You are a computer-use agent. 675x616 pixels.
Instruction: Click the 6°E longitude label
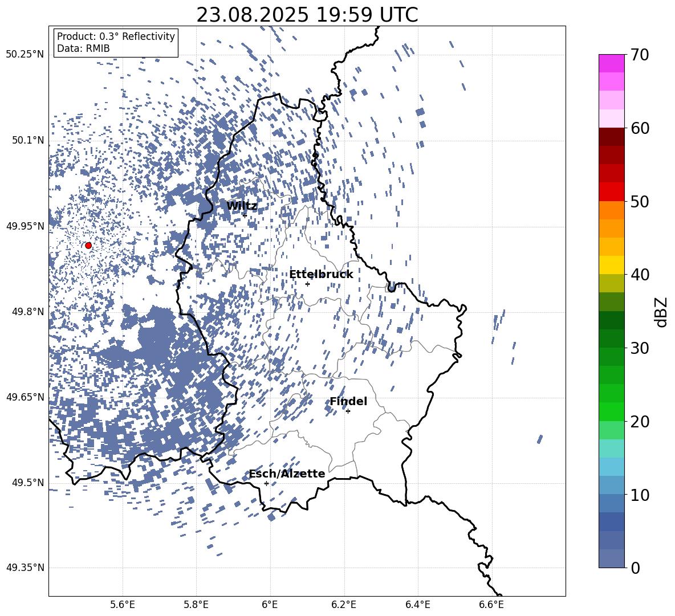pyautogui.click(x=270, y=605)
